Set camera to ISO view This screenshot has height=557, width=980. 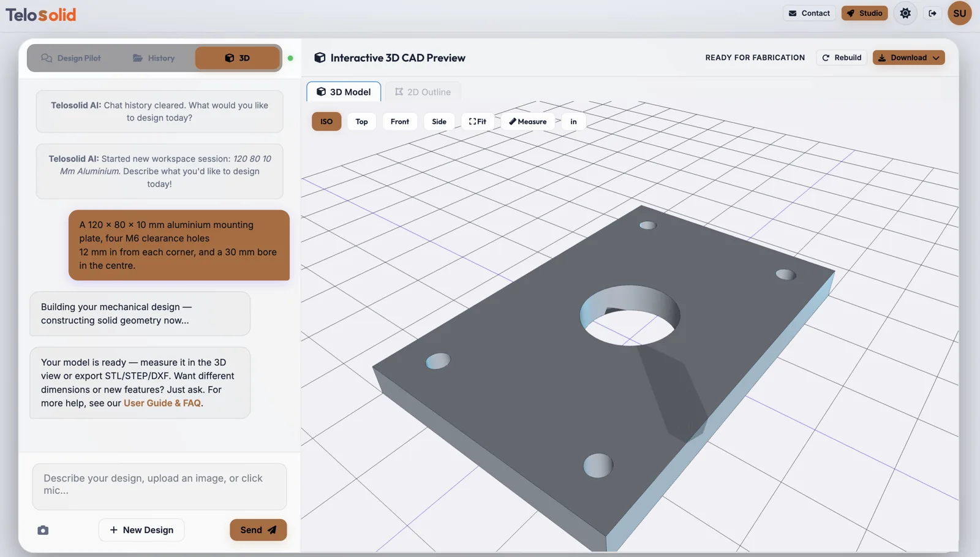click(326, 121)
